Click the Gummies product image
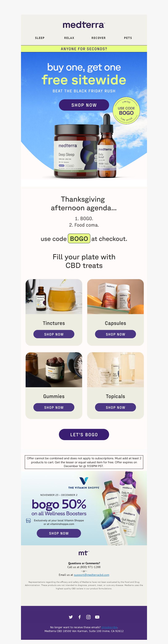Screen dimensions: 168x644 (54, 370)
